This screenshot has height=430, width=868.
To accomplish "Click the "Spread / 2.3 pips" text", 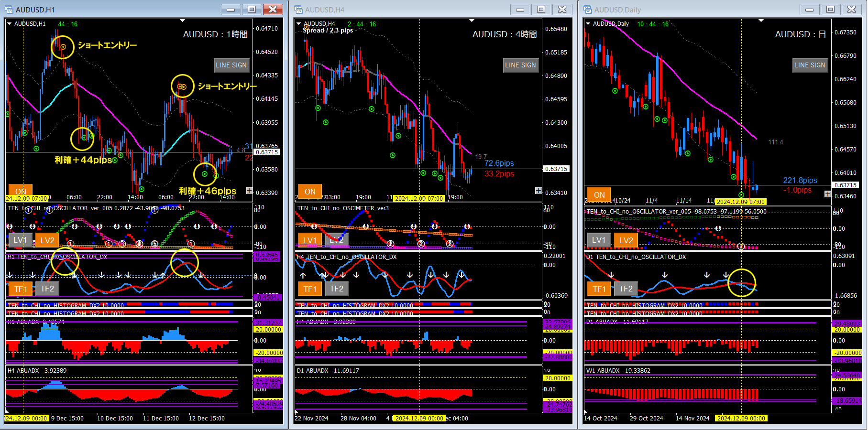I will [328, 31].
